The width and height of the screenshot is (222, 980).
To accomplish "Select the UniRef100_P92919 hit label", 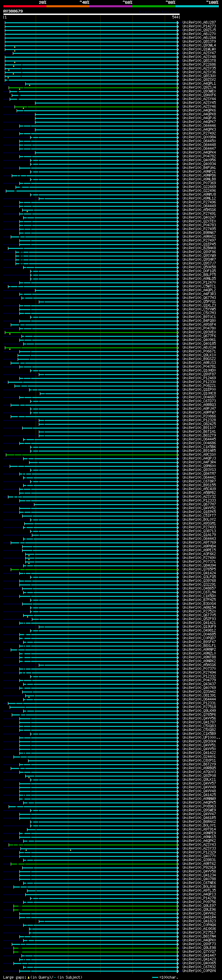I will click(199, 867).
